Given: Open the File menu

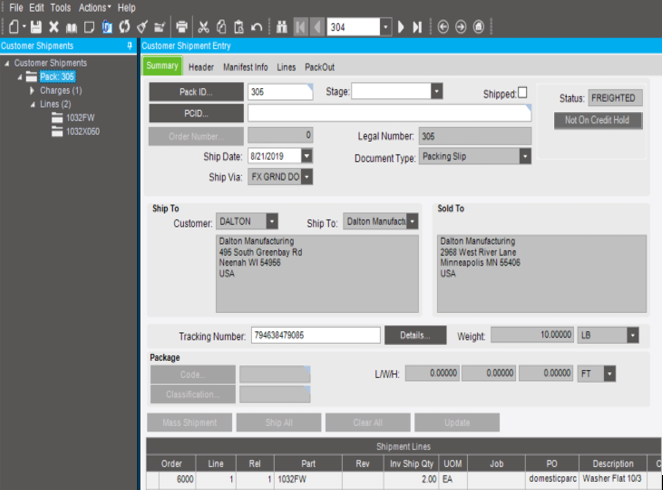Looking at the screenshot, I should (16, 8).
